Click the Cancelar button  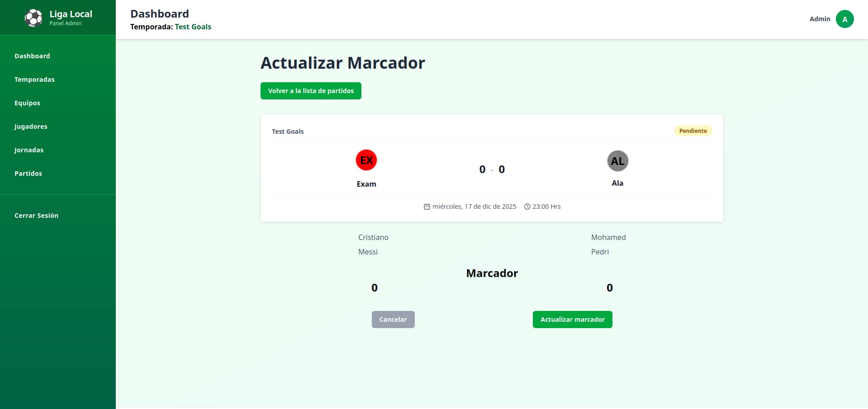[393, 320]
